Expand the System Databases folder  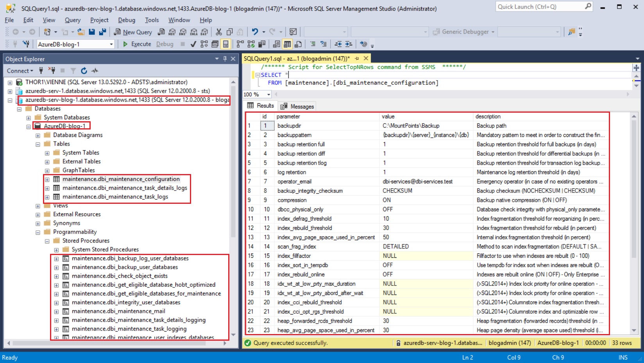[29, 118]
